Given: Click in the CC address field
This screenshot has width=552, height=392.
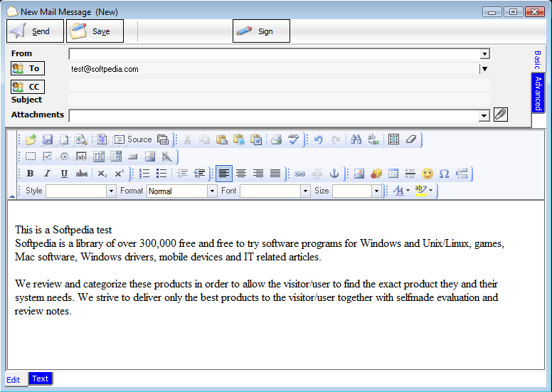Looking at the screenshot, I should (279, 85).
